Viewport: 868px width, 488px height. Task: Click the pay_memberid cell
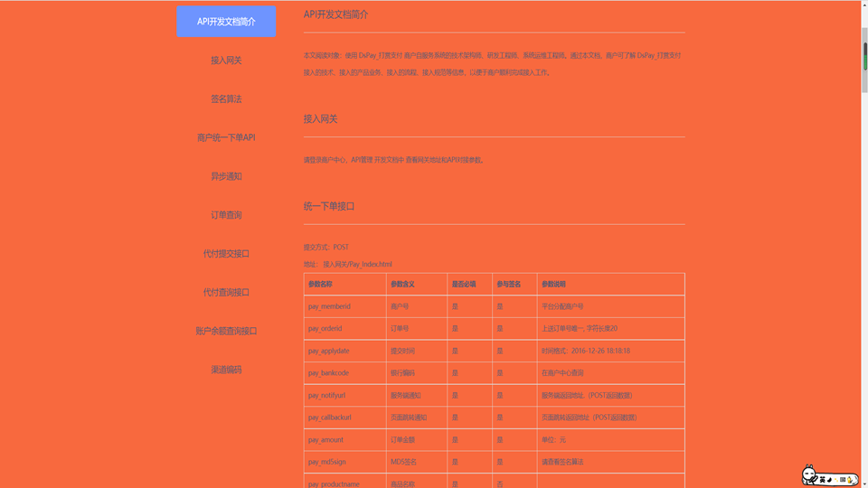pyautogui.click(x=344, y=306)
